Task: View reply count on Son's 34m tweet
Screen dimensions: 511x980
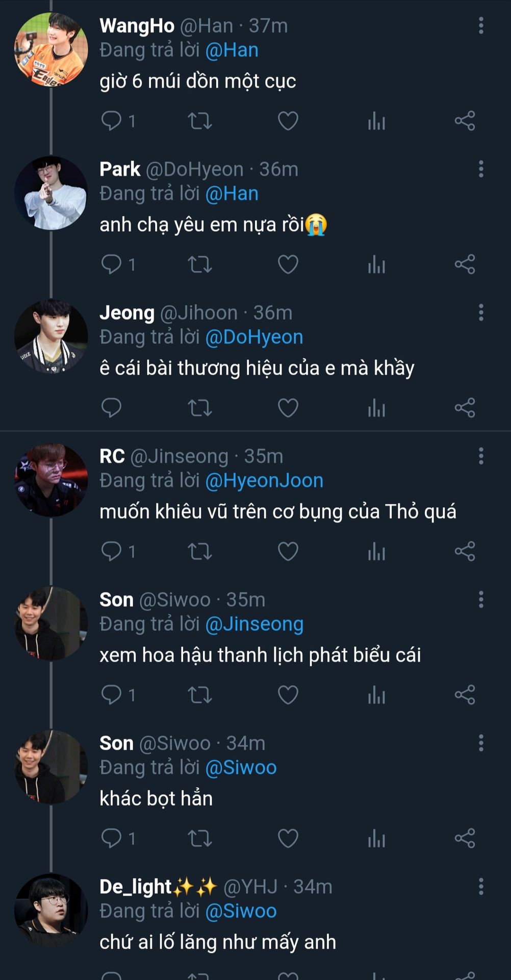Action: pos(118,838)
